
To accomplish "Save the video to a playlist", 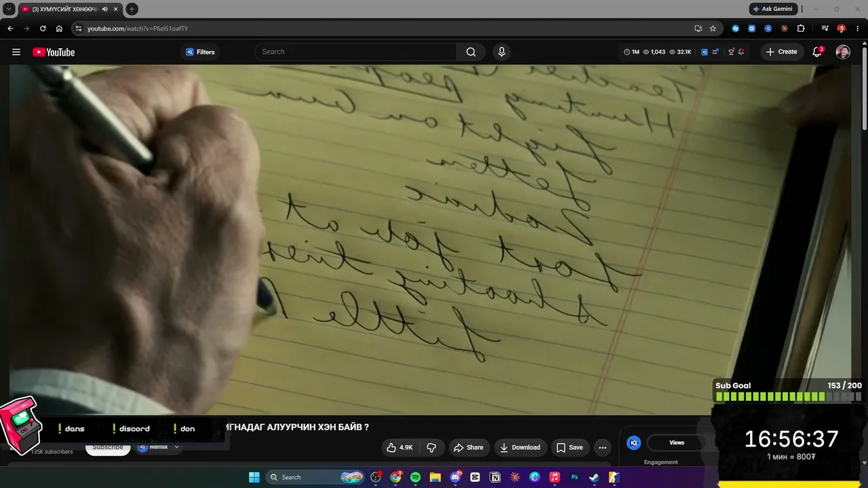I will coord(570,447).
